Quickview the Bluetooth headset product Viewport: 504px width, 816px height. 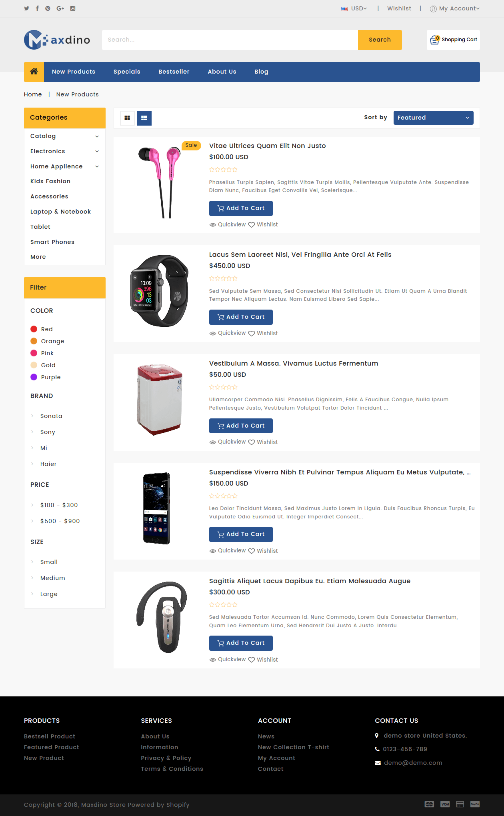point(228,660)
